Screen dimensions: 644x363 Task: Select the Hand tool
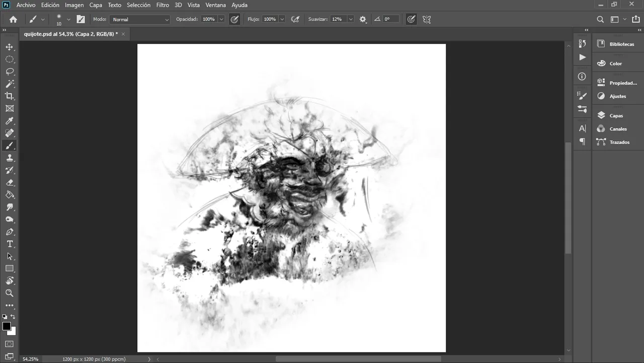[10, 281]
